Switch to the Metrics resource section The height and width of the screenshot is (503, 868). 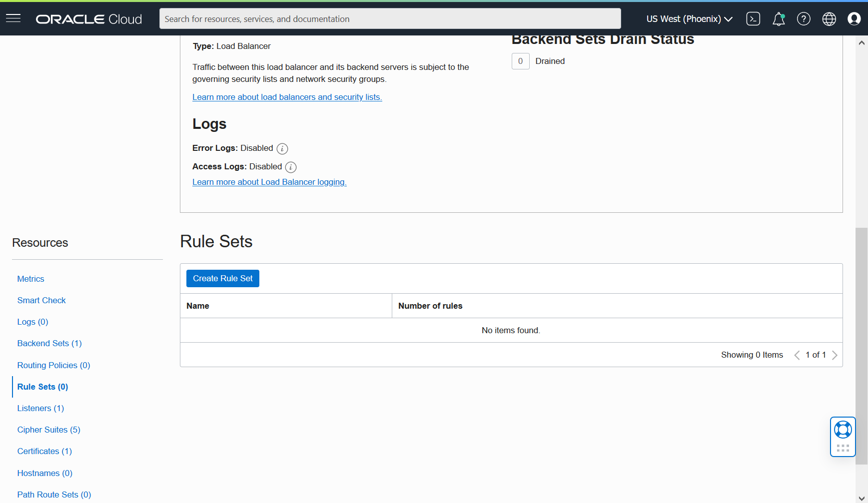30,279
